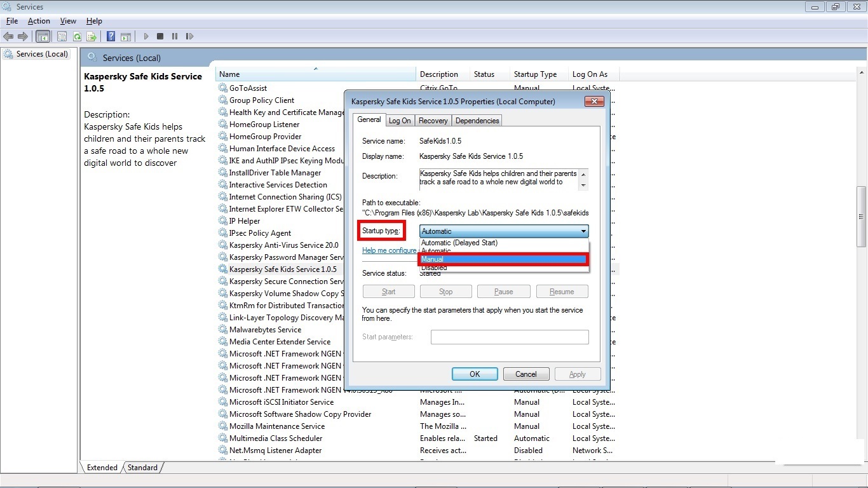
Task: Click the gear icon beside IP Helper
Action: tap(223, 221)
